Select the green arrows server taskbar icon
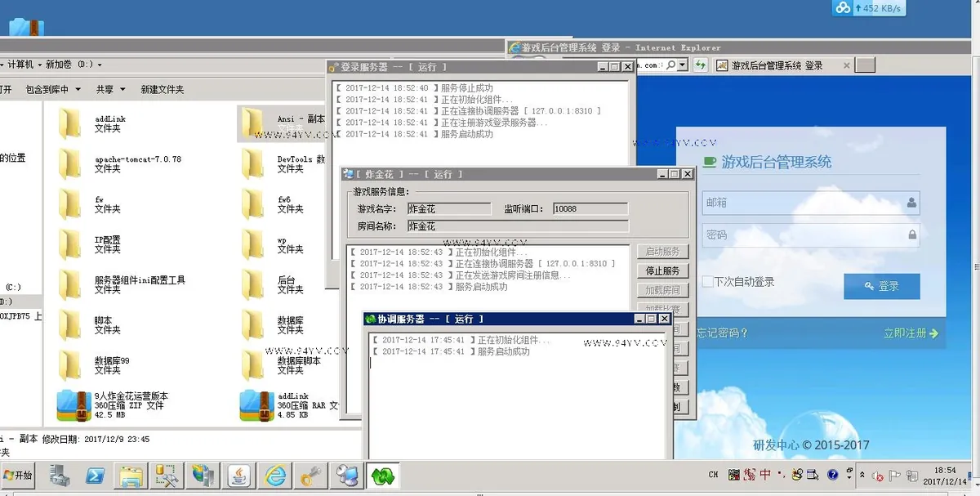The height and width of the screenshot is (496, 980). click(383, 475)
